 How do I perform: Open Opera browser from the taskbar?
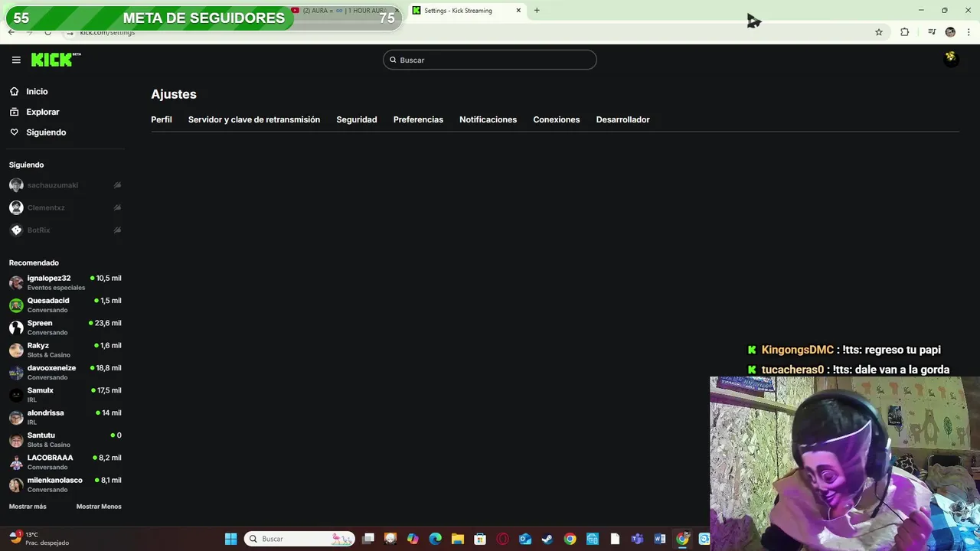coord(502,539)
